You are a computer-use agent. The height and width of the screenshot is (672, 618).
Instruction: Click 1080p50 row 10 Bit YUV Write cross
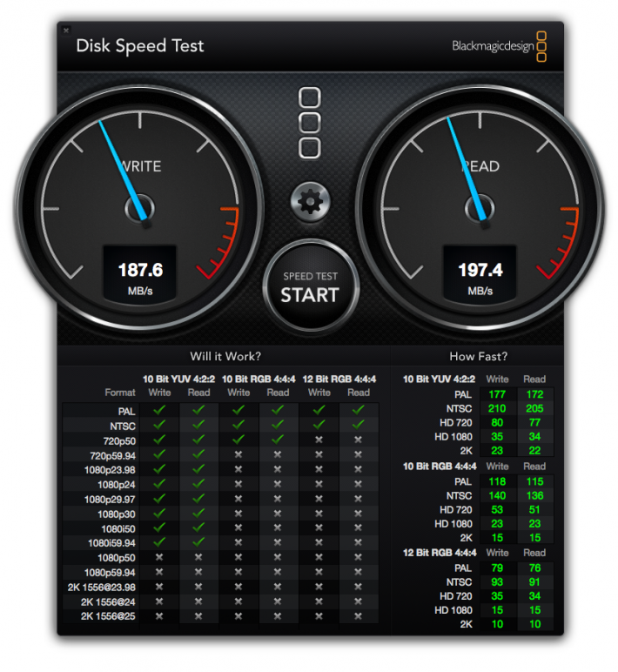tap(159, 557)
